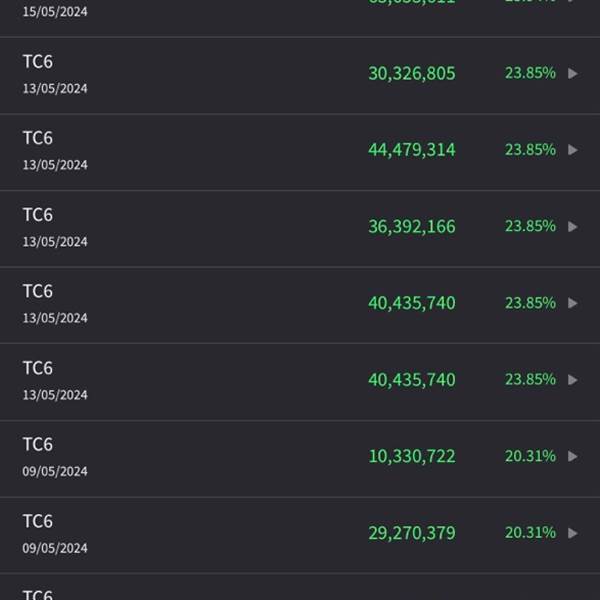The height and width of the screenshot is (600, 600).
Task: Open the disclosure arrow for 44,479,314 row
Action: (573, 150)
